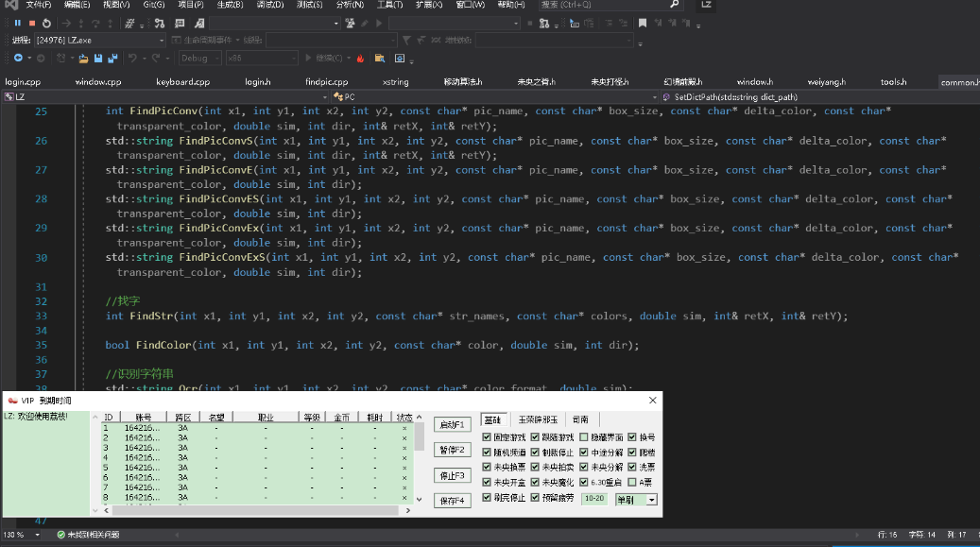Click the 搜索 (Ctrl+Q) search box
The width and height of the screenshot is (980, 547).
pos(610,5)
